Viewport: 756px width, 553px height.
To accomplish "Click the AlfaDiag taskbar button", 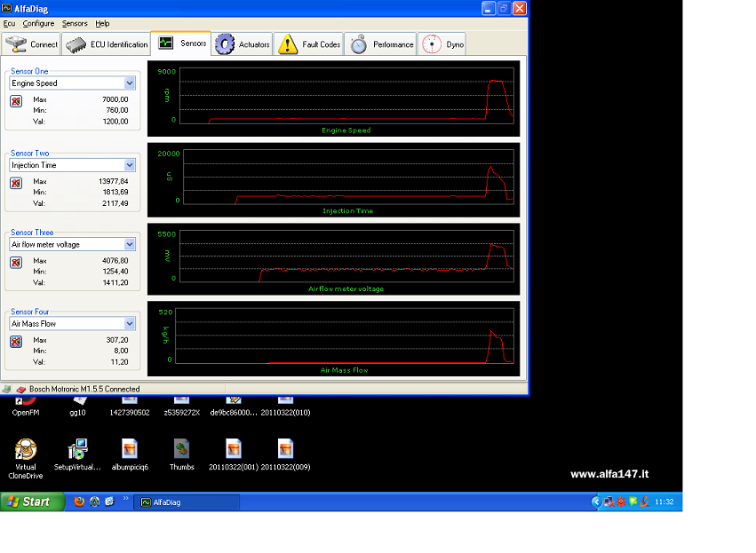I will point(189,502).
